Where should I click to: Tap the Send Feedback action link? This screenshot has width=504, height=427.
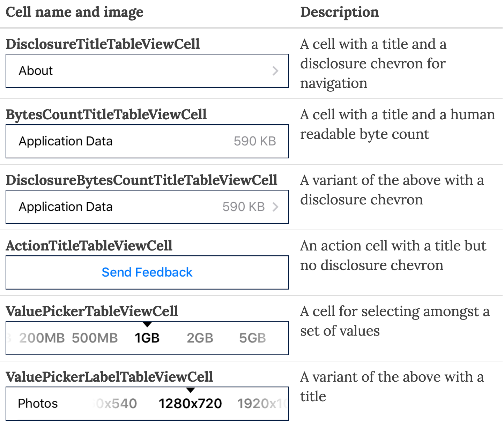pos(147,272)
